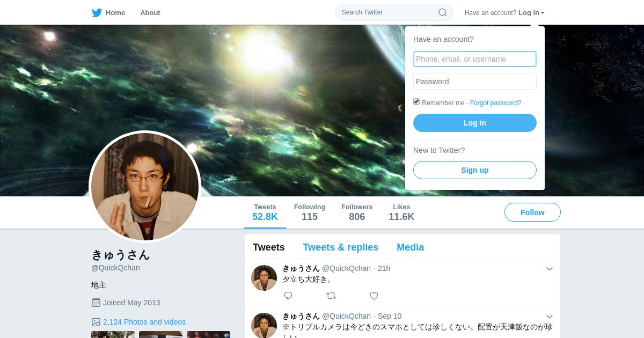The image size is (644, 338).
Task: Open the 2,124 Photos and videos link
Action: [x=144, y=322]
